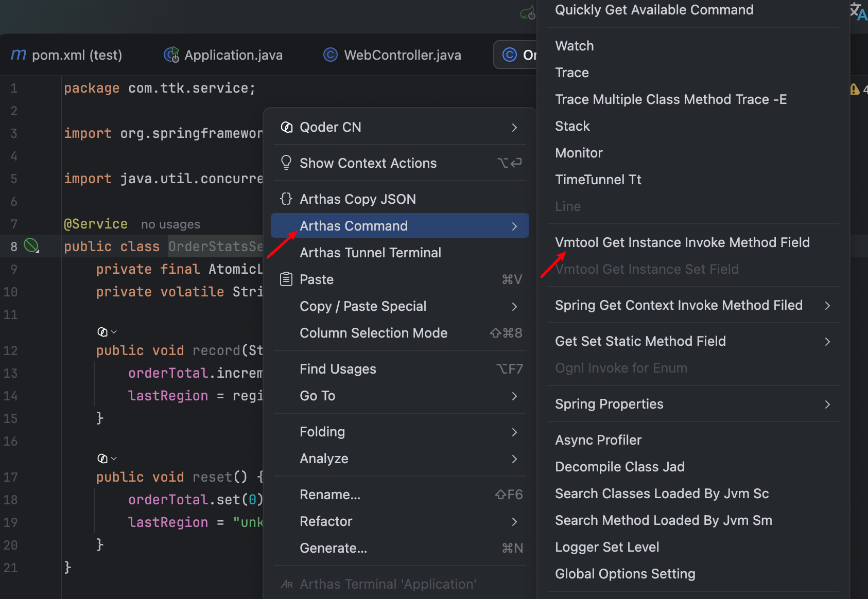The width and height of the screenshot is (868, 599).
Task: Click the Maven icon on pom.xml tab
Action: (19, 54)
